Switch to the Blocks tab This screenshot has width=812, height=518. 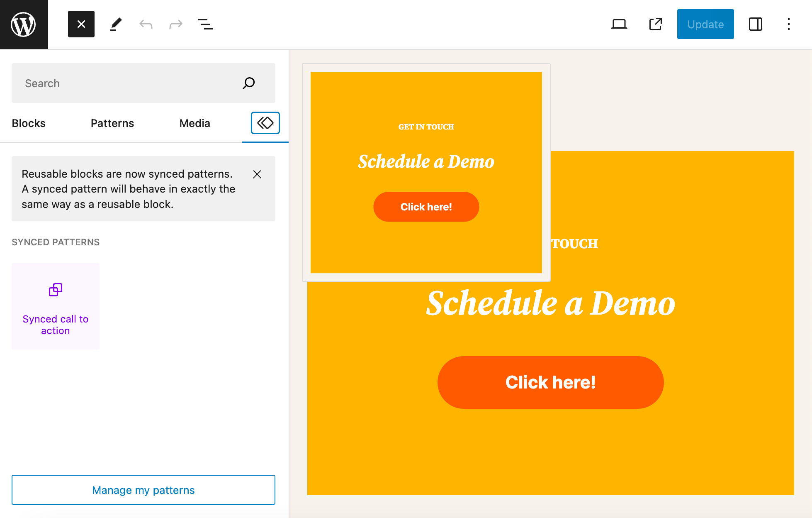point(29,123)
